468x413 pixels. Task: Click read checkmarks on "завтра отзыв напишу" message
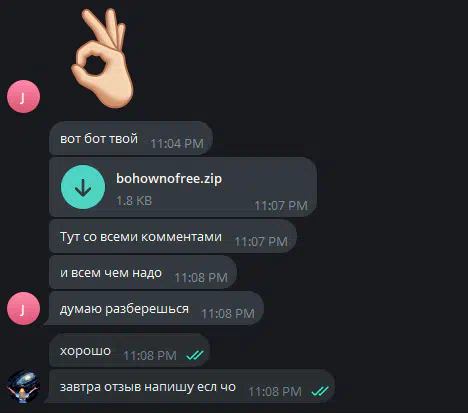tap(320, 391)
